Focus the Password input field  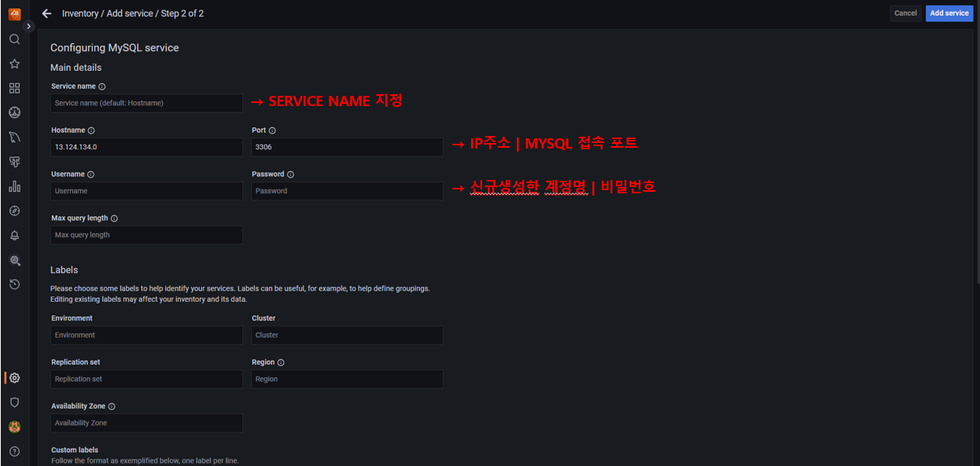(347, 191)
